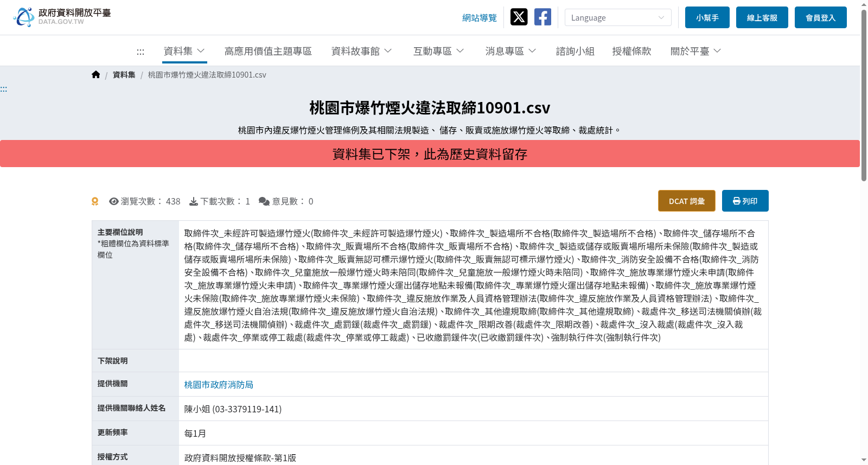
Task: Click the 更新頻率 row label
Action: click(x=113, y=432)
